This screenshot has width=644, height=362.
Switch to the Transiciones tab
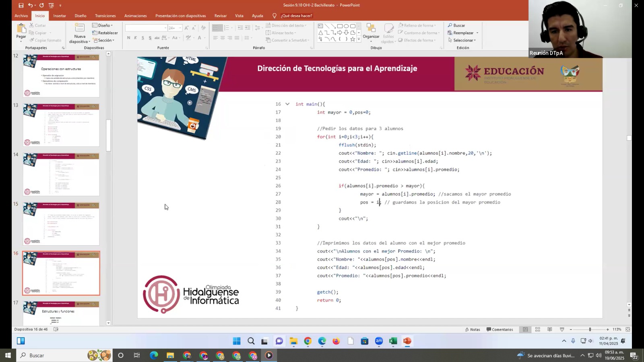point(105,16)
